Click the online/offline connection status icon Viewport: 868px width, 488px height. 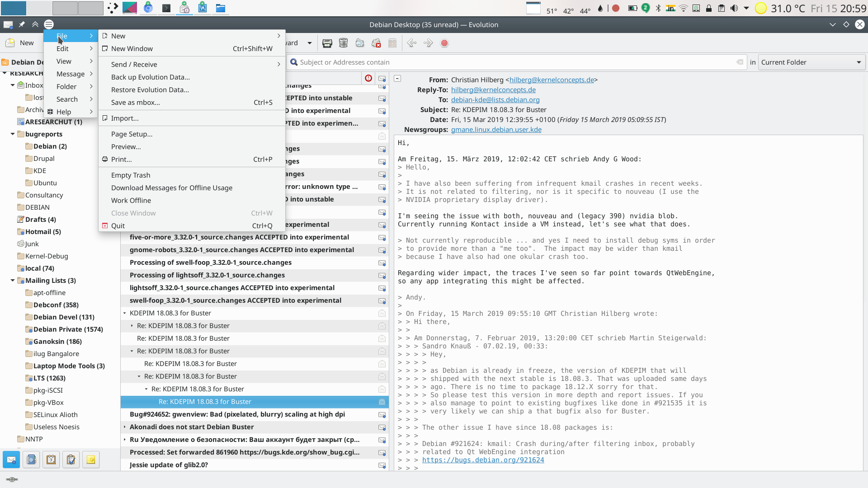[x=12, y=479]
